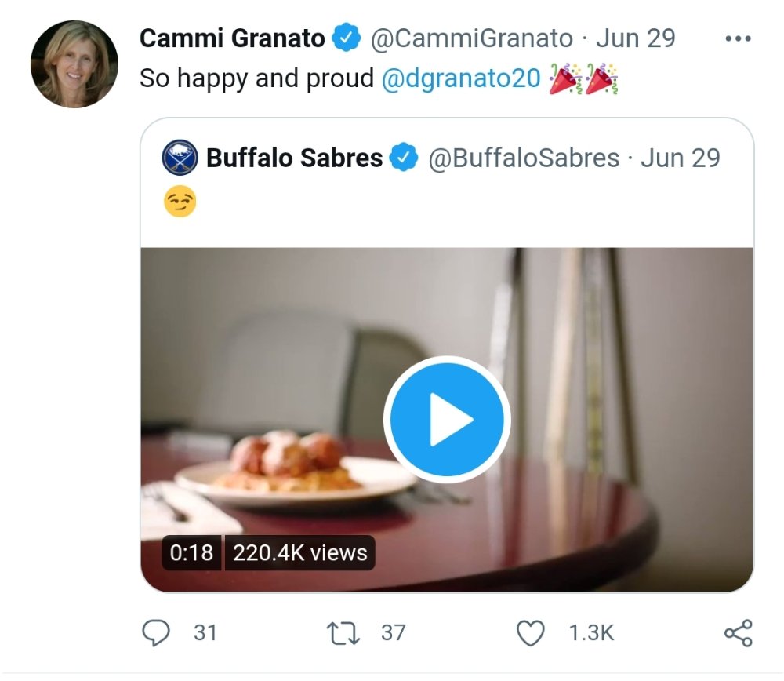Click the 220.4K views label
Viewport: 784px width, 681px height.
(300, 553)
